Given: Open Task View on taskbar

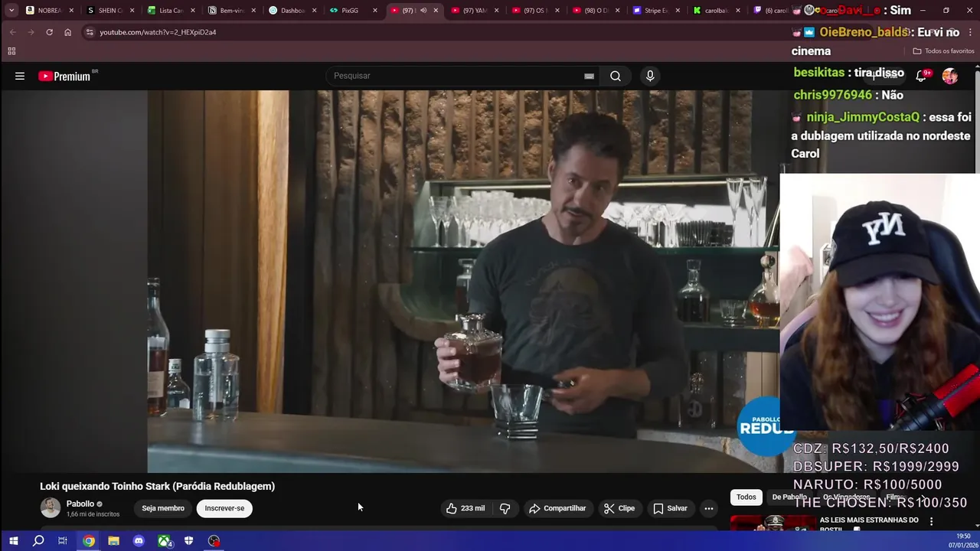Looking at the screenshot, I should [63, 541].
